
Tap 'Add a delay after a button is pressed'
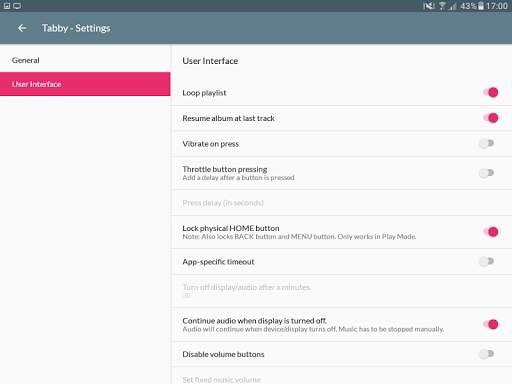(238, 178)
